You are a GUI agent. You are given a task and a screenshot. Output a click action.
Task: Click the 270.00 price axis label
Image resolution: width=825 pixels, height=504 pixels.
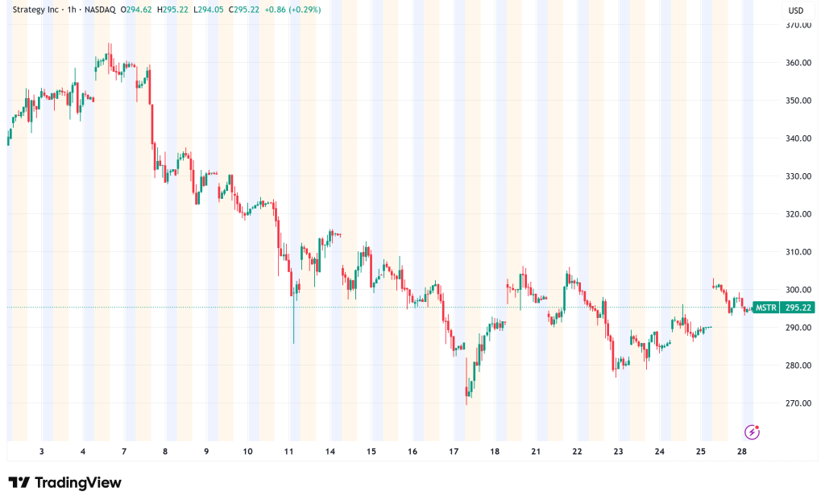click(798, 403)
